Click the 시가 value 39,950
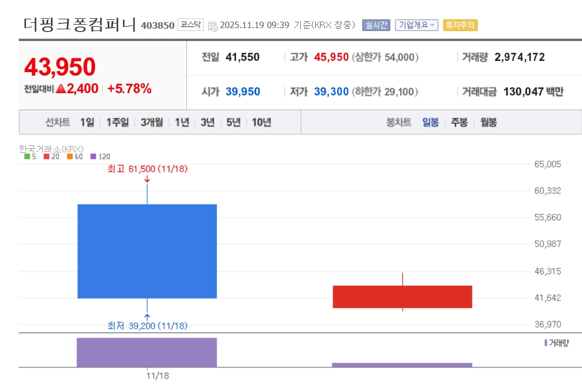 pyautogui.click(x=243, y=91)
